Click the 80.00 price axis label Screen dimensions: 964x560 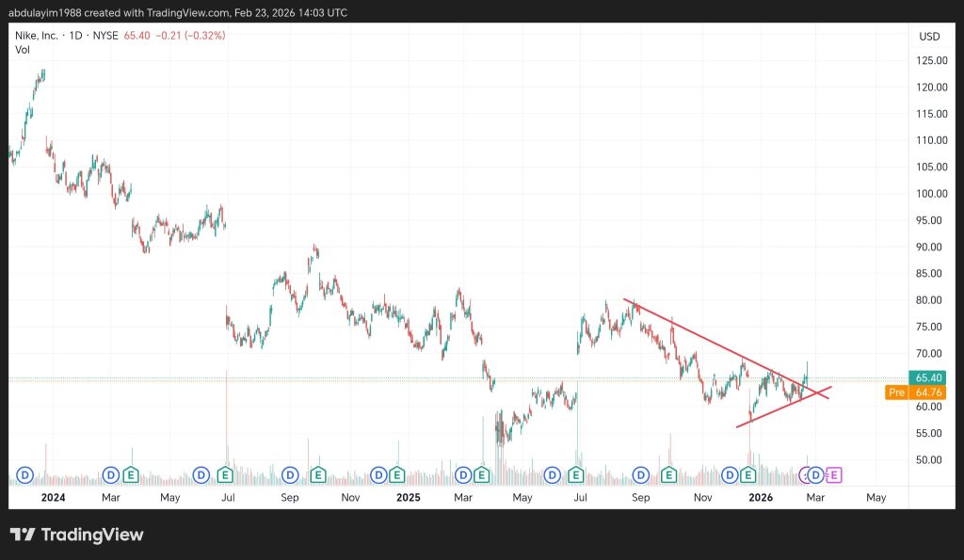coord(929,300)
